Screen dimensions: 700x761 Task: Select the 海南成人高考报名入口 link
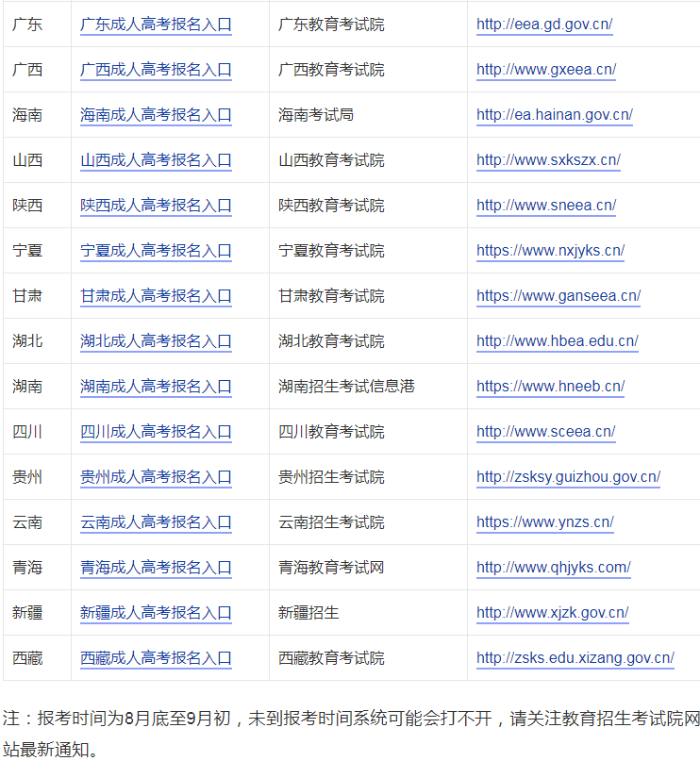tap(156, 115)
